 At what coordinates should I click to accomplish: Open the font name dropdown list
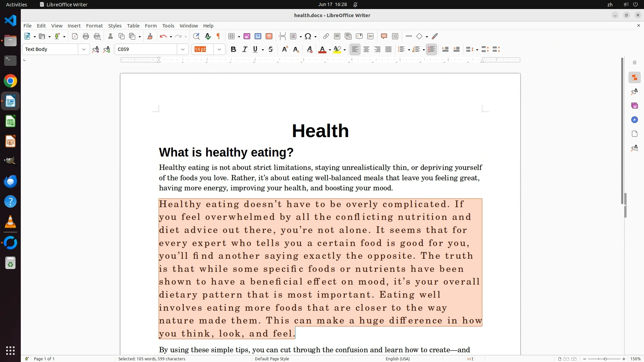click(183, 50)
